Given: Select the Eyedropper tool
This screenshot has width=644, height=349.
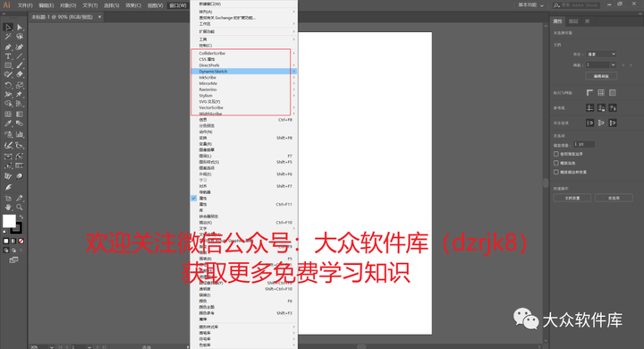Looking at the screenshot, I should (x=8, y=123).
